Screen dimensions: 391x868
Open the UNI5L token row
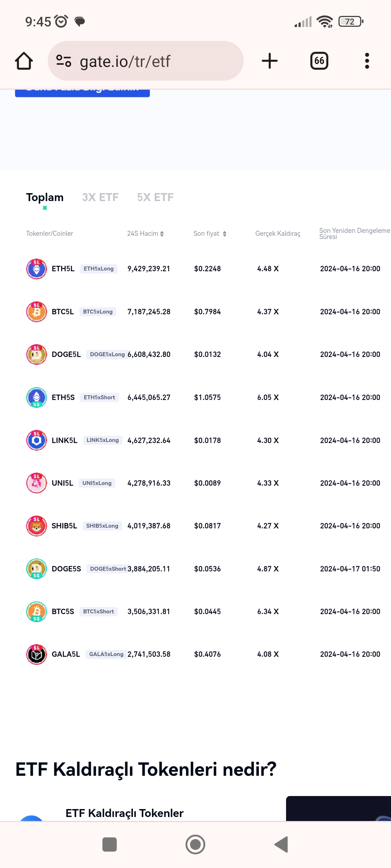click(x=203, y=483)
